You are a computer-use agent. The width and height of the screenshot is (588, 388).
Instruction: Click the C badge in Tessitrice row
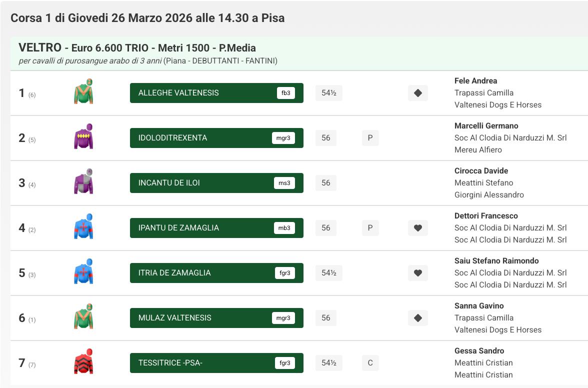click(370, 363)
